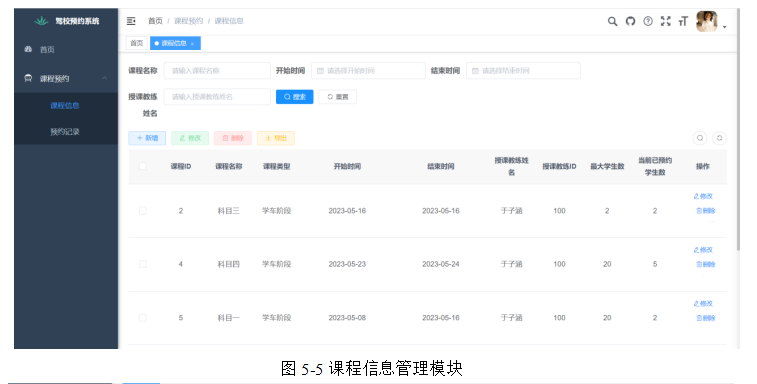Viewport: 757px width, 384px height.
Task: Click the calendar icon in 开始时间 field
Action: tap(320, 71)
